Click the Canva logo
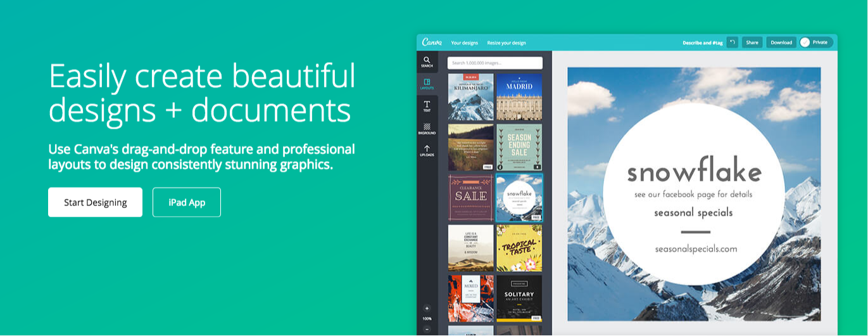The height and width of the screenshot is (336, 868). click(432, 42)
